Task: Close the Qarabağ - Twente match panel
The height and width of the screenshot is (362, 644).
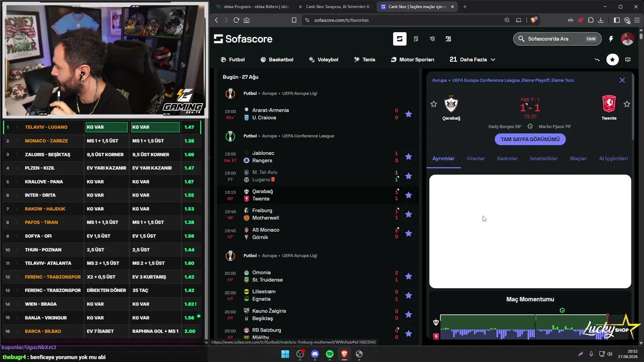Action: click(622, 80)
